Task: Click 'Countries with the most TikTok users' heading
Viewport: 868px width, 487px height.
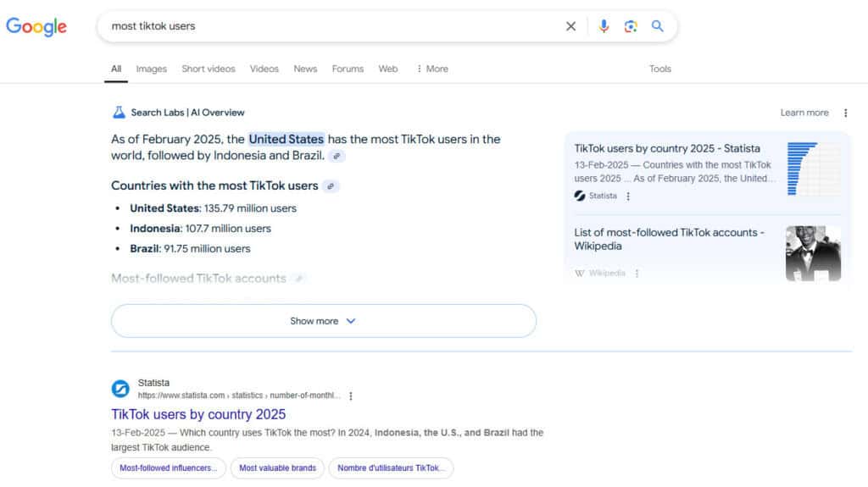Action: pos(214,186)
